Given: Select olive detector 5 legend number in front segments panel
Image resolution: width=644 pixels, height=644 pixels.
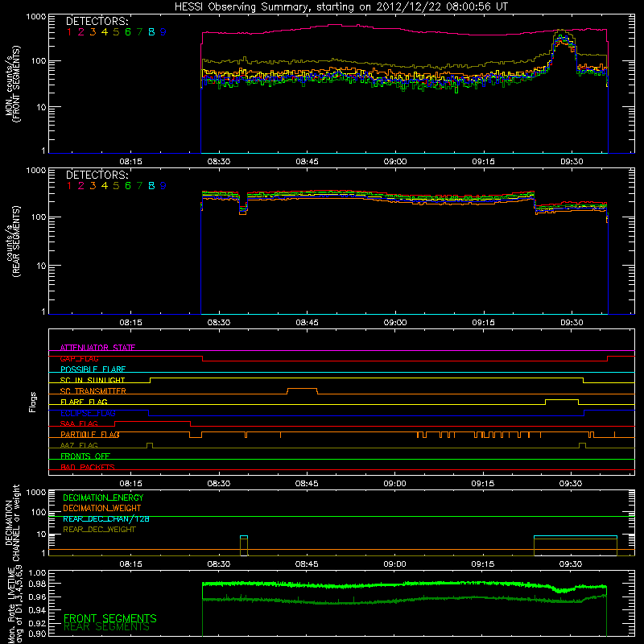Looking at the screenshot, I should (116, 32).
